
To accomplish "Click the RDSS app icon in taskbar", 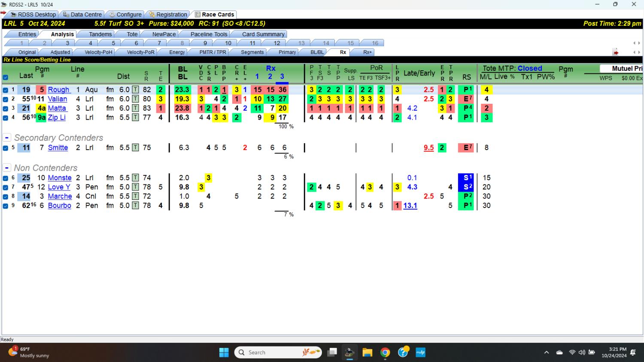I will [349, 353].
